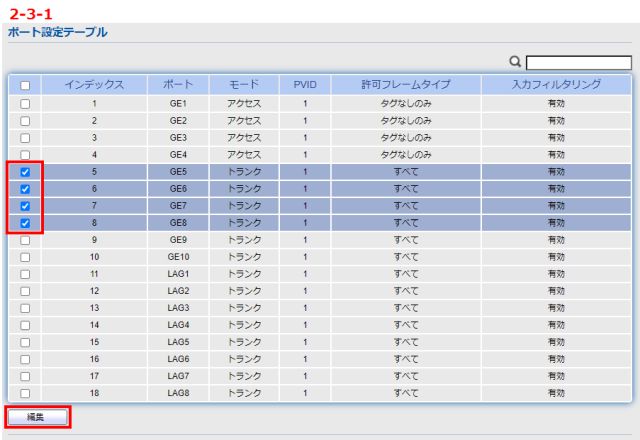
Task: Select the GE9 port cell
Action: tap(178, 240)
